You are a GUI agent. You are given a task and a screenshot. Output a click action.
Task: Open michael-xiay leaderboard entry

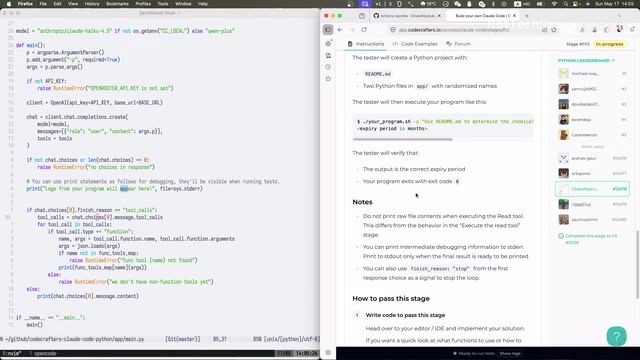tap(592, 73)
